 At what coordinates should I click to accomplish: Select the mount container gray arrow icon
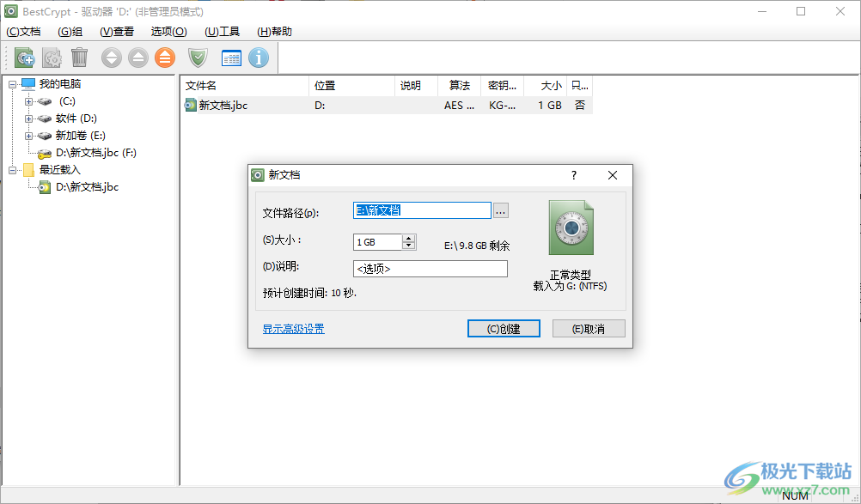pyautogui.click(x=111, y=58)
